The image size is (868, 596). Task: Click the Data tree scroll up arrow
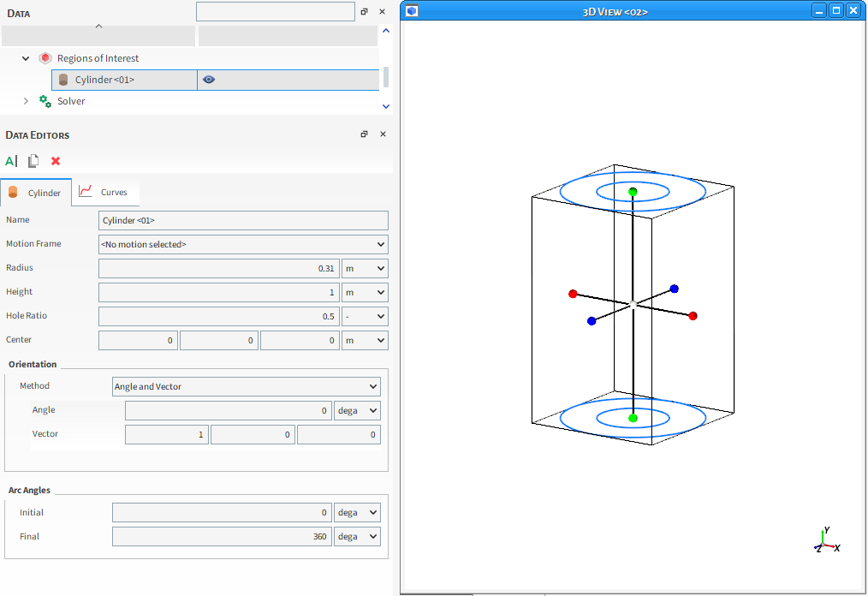click(386, 31)
